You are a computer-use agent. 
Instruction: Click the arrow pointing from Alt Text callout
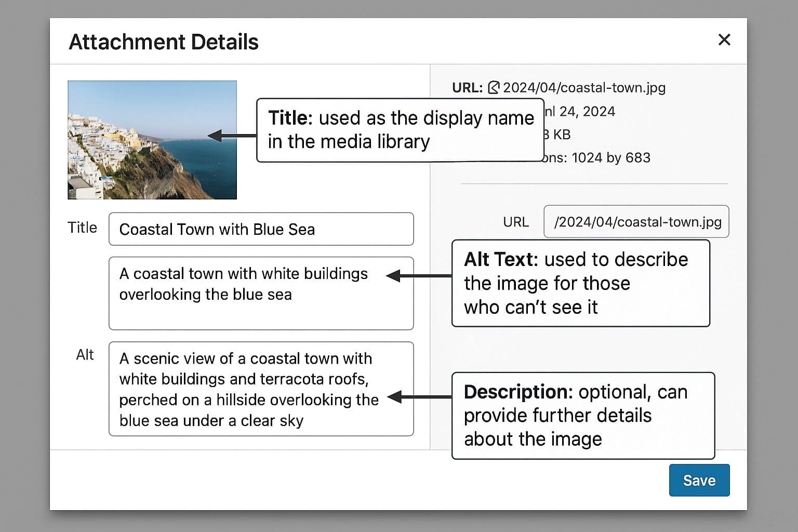419,276
